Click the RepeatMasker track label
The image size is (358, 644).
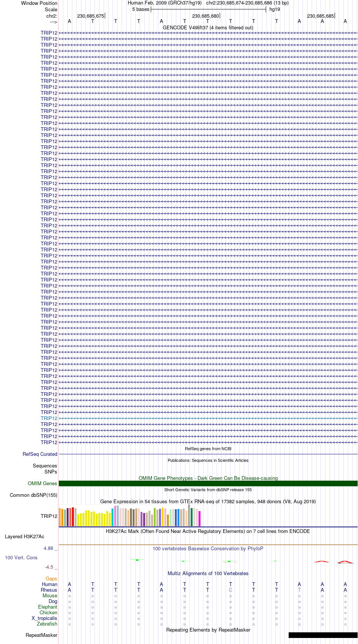point(41,635)
